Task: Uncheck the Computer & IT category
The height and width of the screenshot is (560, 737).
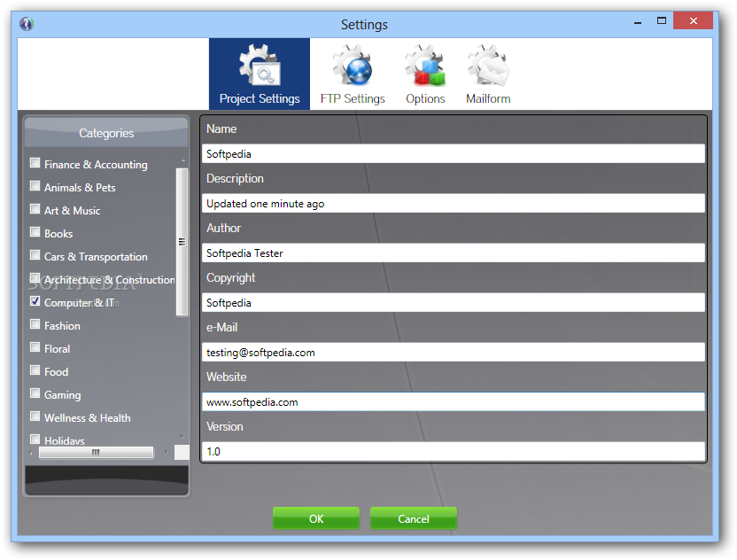Action: tap(35, 301)
